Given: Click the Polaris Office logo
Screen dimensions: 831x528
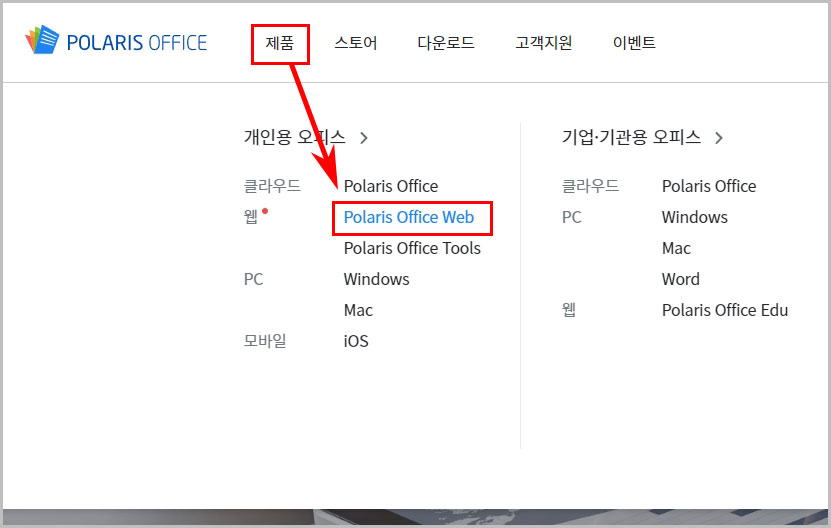Looking at the screenshot, I should [116, 40].
